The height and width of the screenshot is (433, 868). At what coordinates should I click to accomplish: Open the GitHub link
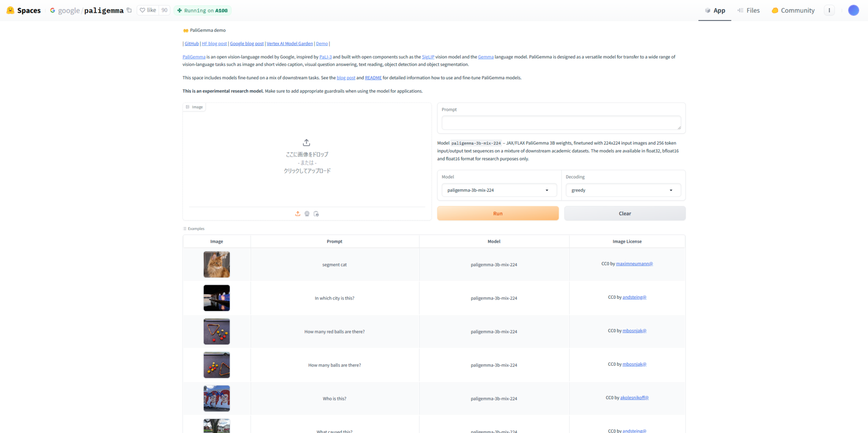(191, 43)
